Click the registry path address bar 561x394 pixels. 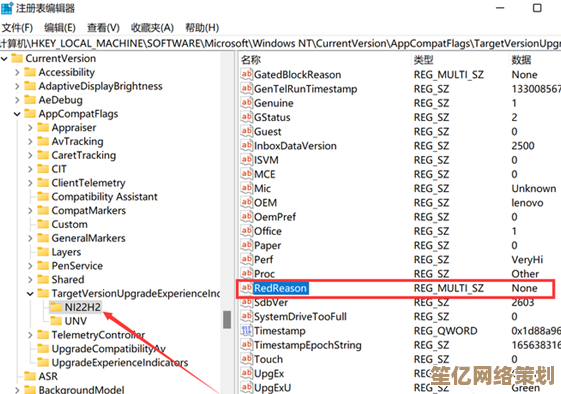[280, 43]
